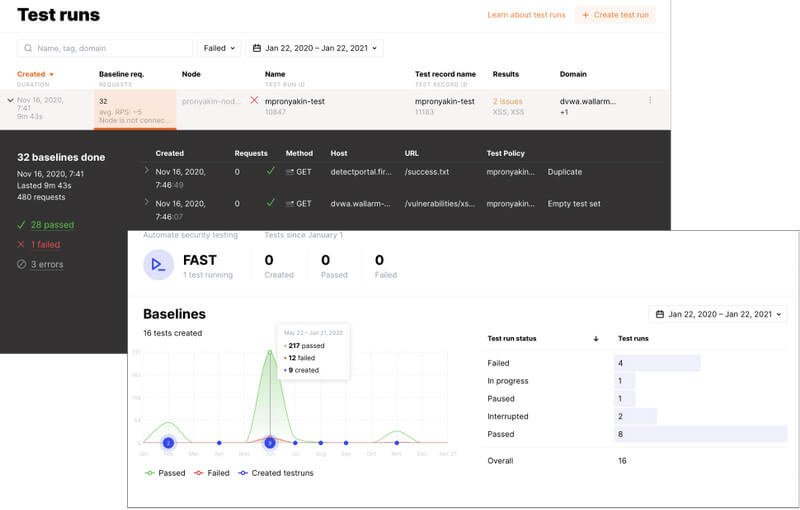Open Learn about test runs link

tap(526, 15)
